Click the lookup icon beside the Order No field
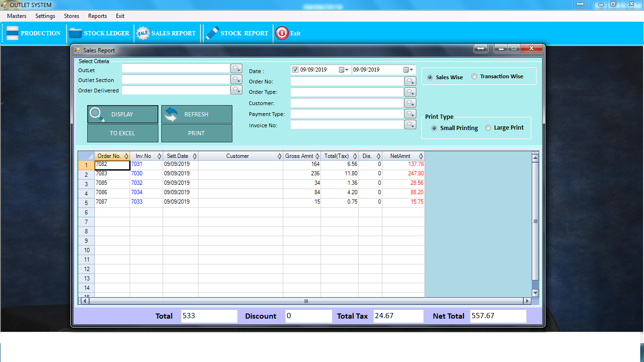 tap(411, 81)
